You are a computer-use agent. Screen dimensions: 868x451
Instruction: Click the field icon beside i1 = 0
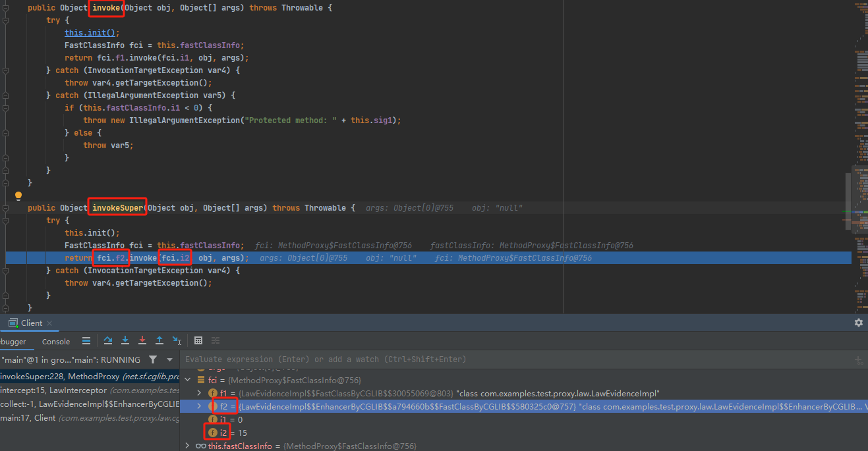213,419
